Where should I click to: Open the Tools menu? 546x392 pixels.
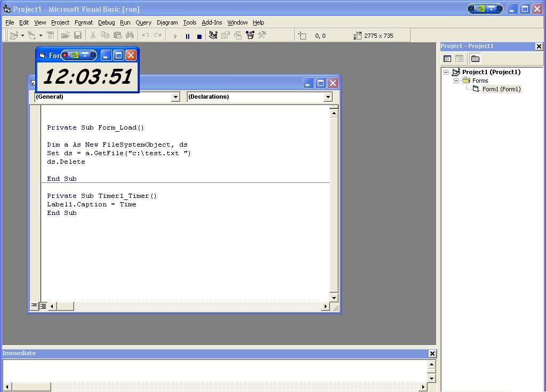pyautogui.click(x=190, y=22)
